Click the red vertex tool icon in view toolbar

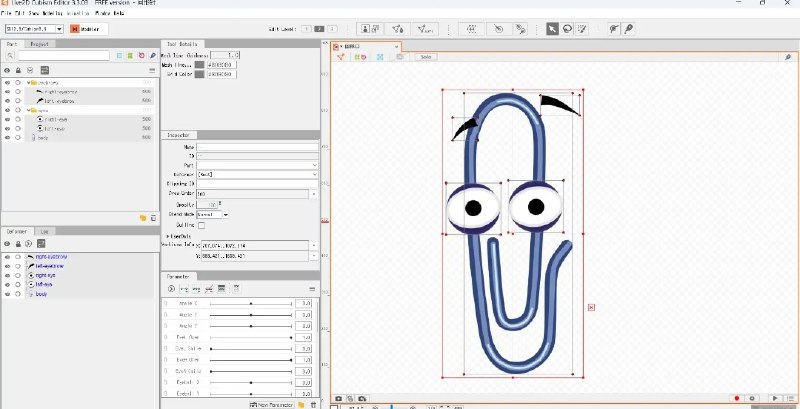(341, 57)
